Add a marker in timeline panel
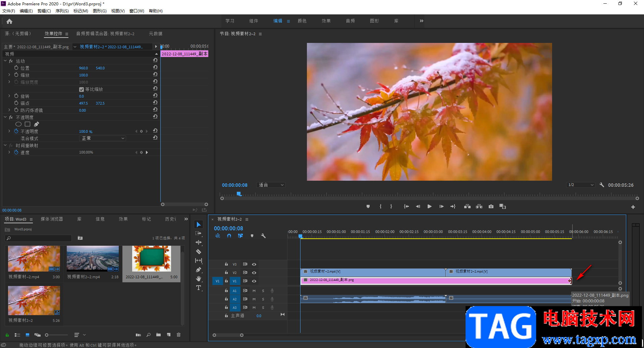The height and width of the screenshot is (348, 644). (x=252, y=236)
